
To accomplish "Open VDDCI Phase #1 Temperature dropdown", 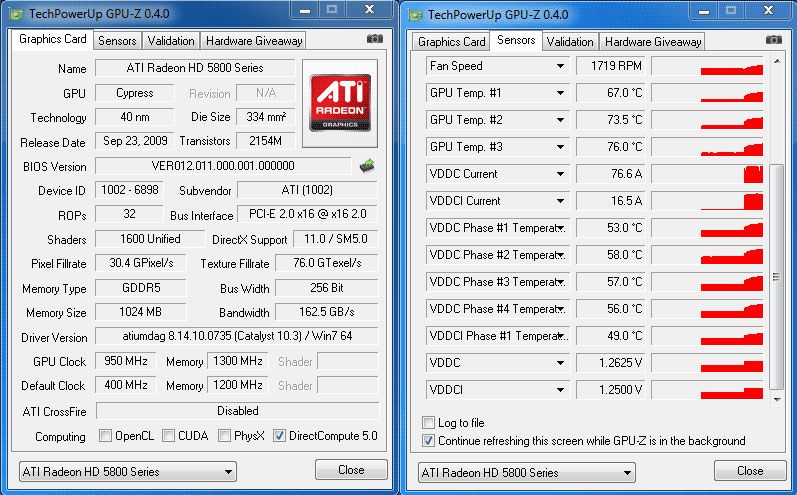I will point(560,336).
